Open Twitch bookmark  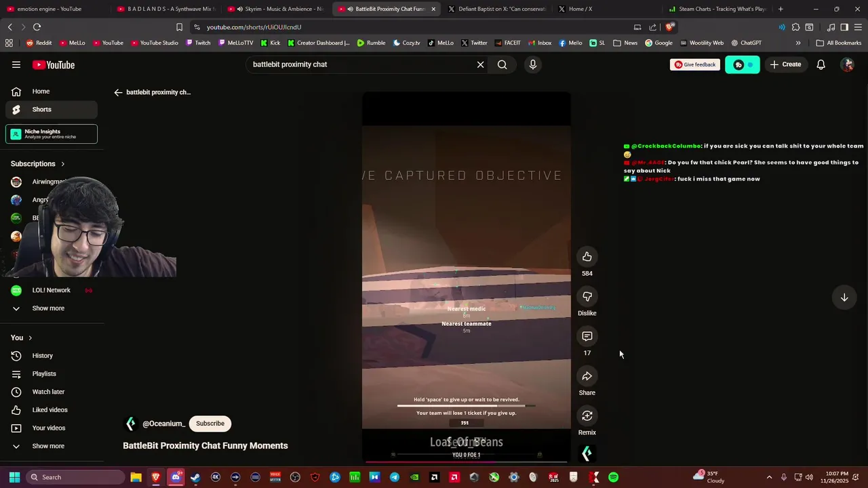point(198,43)
